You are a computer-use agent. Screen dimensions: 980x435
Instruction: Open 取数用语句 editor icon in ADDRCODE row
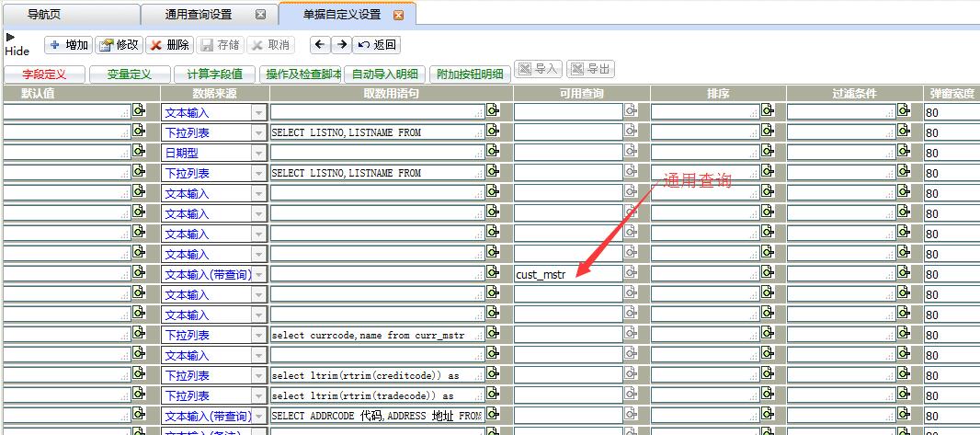(x=493, y=413)
